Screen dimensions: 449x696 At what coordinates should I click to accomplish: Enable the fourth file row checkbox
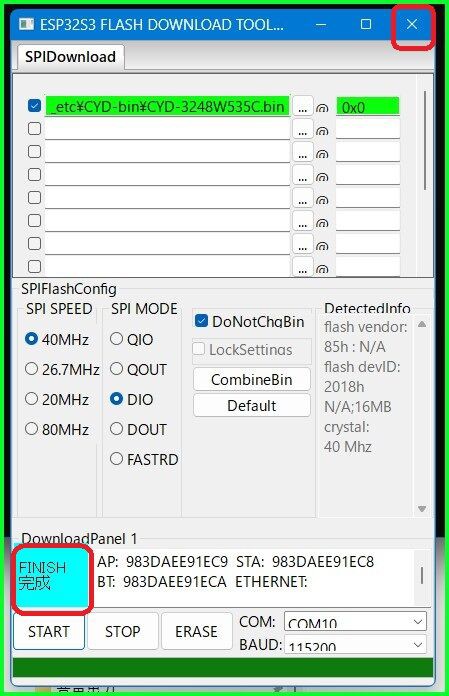[x=34, y=174]
